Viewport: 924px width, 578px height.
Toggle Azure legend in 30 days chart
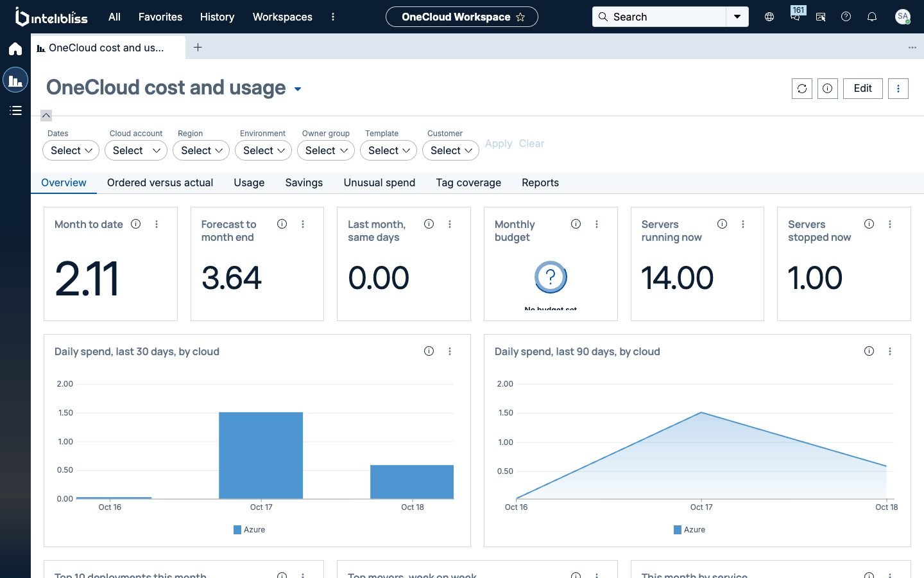pyautogui.click(x=250, y=530)
